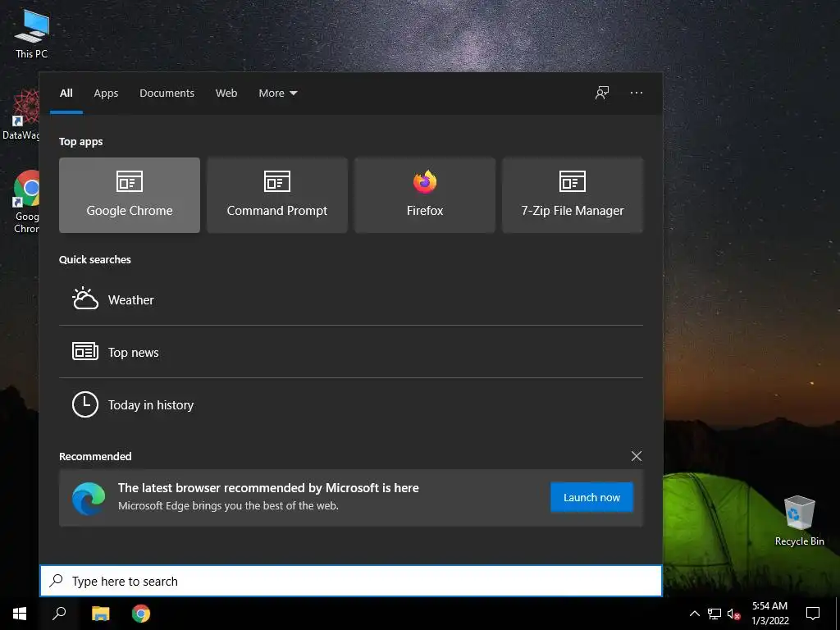The width and height of the screenshot is (840, 630).
Task: Open the muted volume tray icon
Action: 733,614
